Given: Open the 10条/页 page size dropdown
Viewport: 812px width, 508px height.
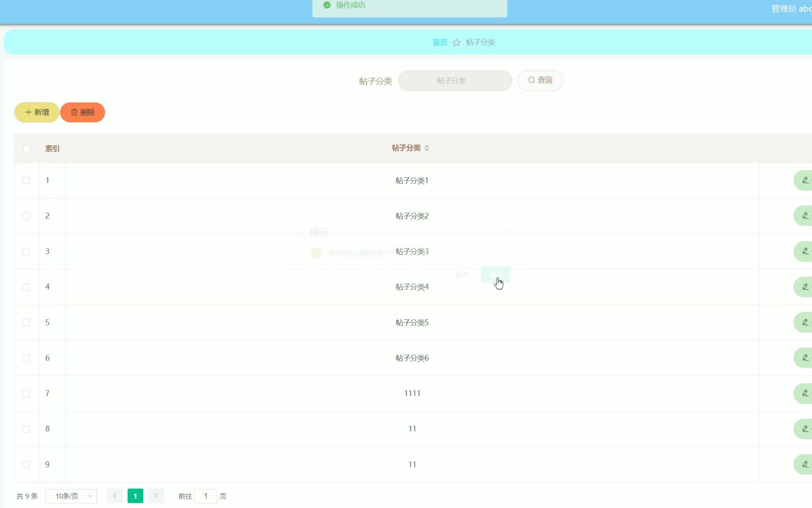Looking at the screenshot, I should [71, 496].
